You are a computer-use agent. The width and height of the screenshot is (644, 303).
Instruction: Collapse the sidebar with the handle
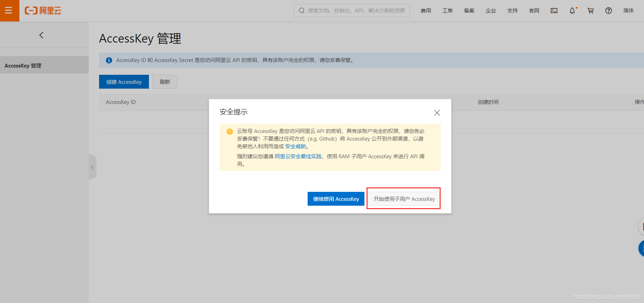tap(92, 167)
